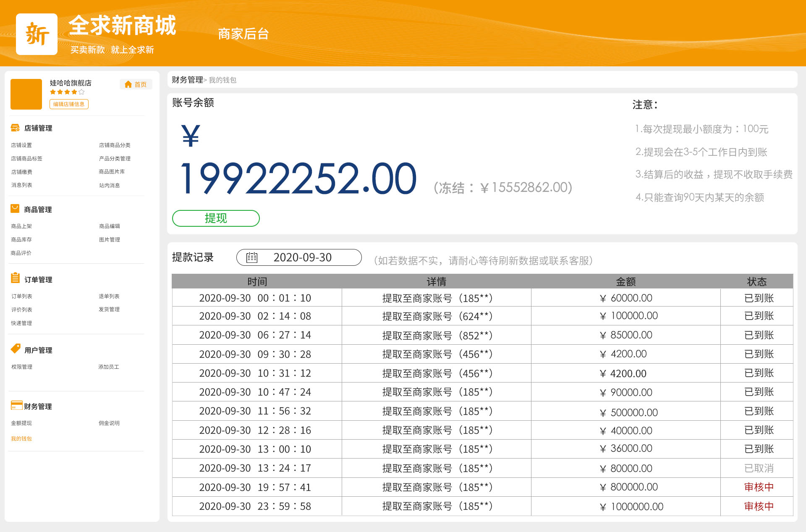Click the 订单管理 section heading
Image resolution: width=806 pixels, height=532 pixels.
[x=38, y=280]
